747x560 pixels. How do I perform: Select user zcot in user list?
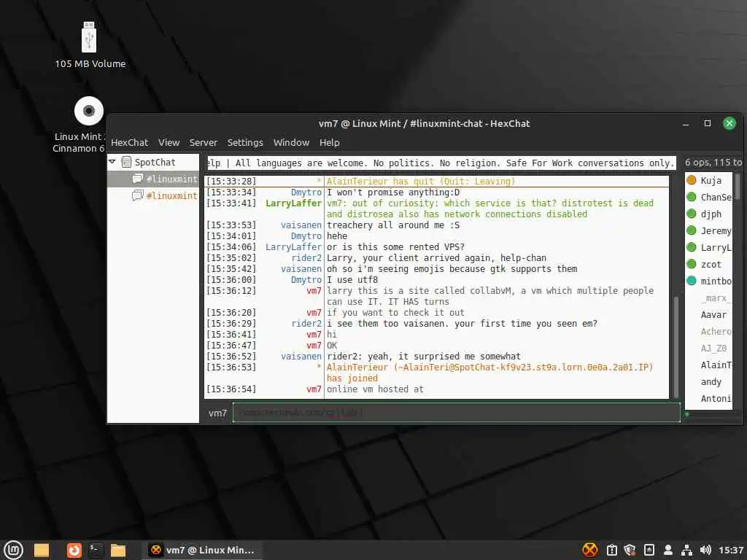(711, 264)
